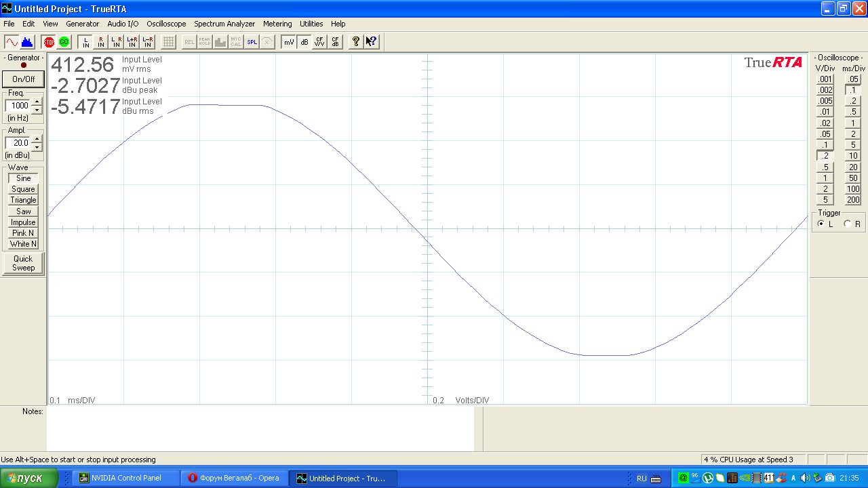Click the PEAK HOLD toolbar icon
868x488 pixels.
click(205, 42)
